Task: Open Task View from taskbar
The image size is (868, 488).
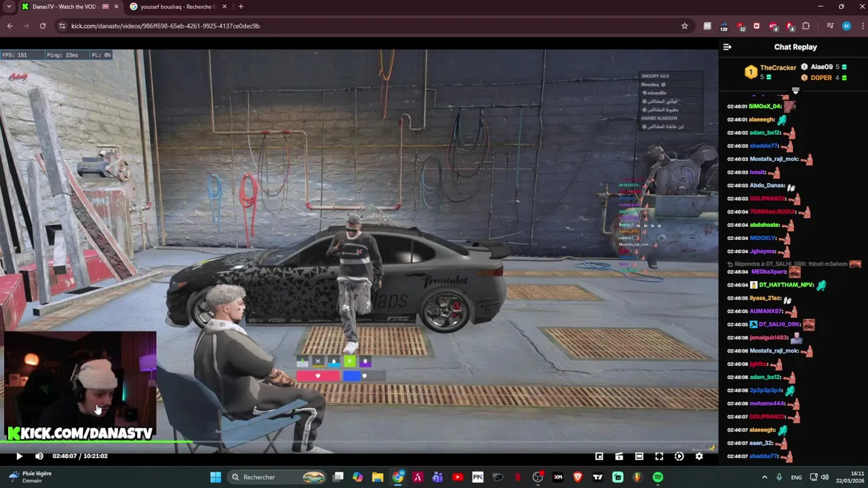Action: pos(338,477)
